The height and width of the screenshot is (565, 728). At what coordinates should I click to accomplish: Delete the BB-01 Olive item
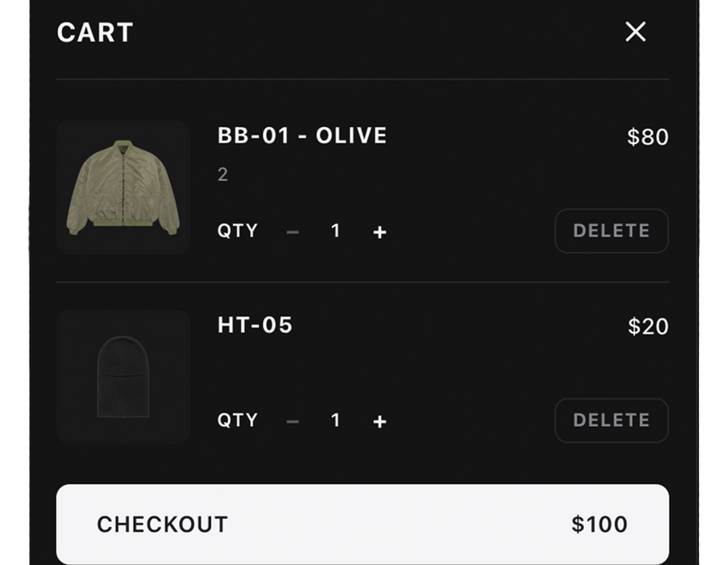pyautogui.click(x=612, y=231)
